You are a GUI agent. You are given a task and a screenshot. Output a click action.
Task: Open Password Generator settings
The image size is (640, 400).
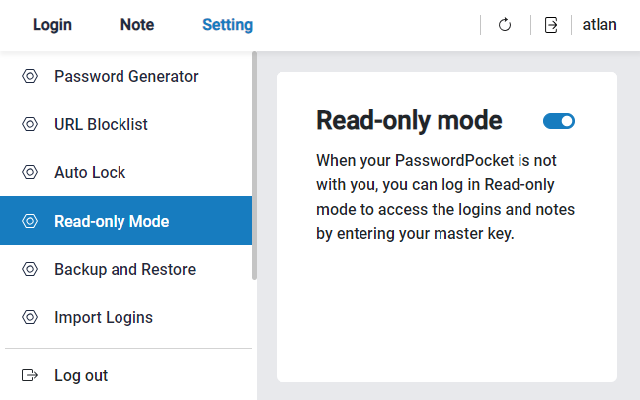[x=126, y=76]
